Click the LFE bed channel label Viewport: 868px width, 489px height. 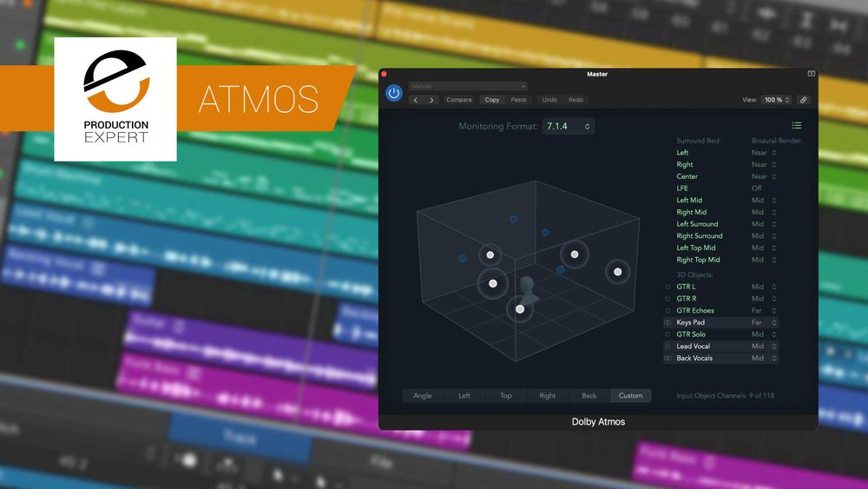tap(682, 188)
